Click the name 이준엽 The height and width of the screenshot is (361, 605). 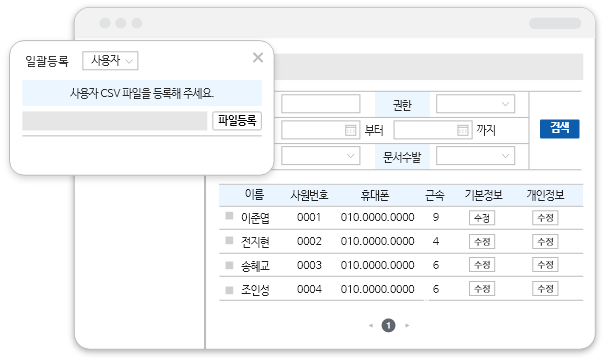tap(255, 218)
